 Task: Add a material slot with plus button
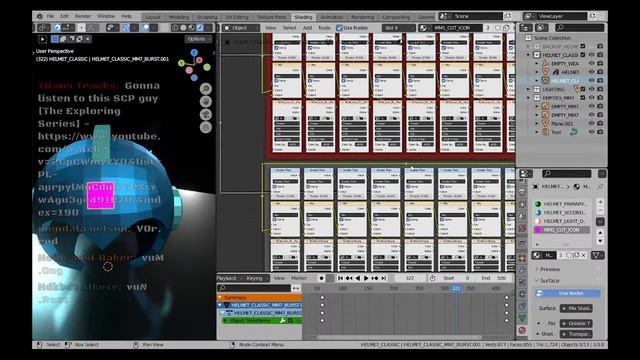(600, 202)
